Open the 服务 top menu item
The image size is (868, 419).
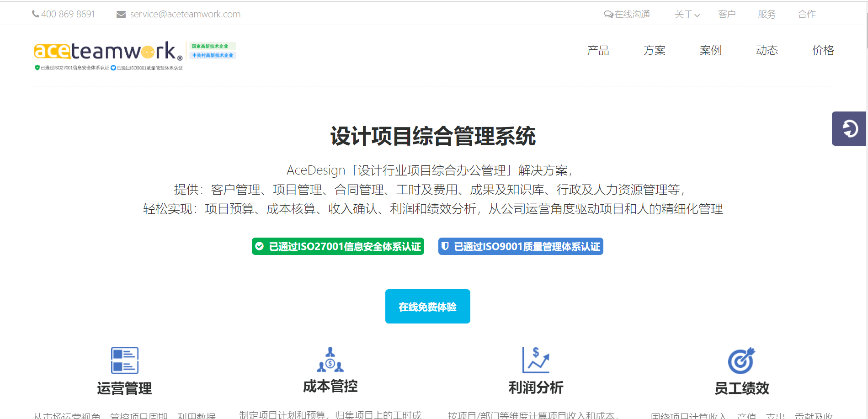767,15
